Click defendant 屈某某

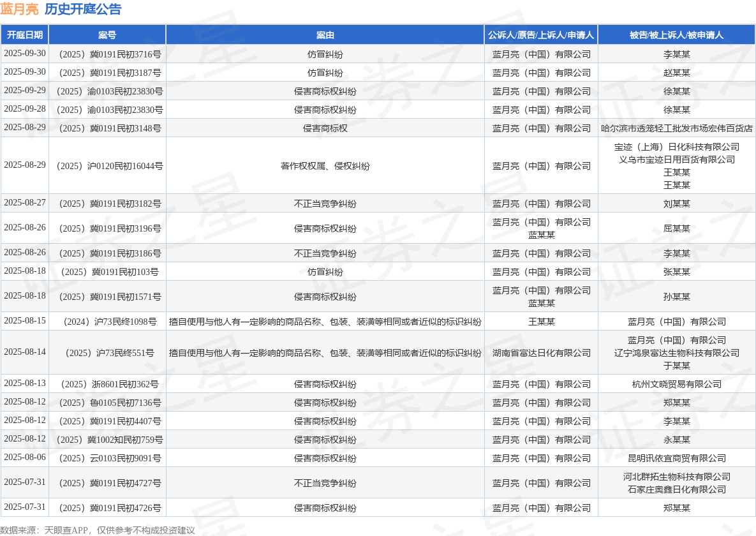pos(676,228)
